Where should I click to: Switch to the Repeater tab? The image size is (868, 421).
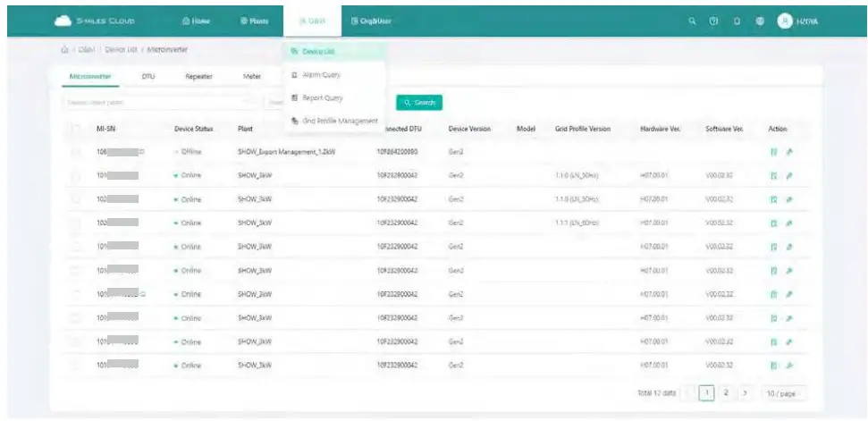pyautogui.click(x=198, y=76)
